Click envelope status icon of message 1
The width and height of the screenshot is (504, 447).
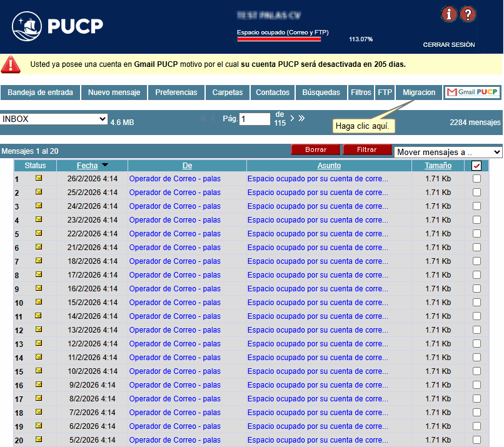pyautogui.click(x=39, y=178)
